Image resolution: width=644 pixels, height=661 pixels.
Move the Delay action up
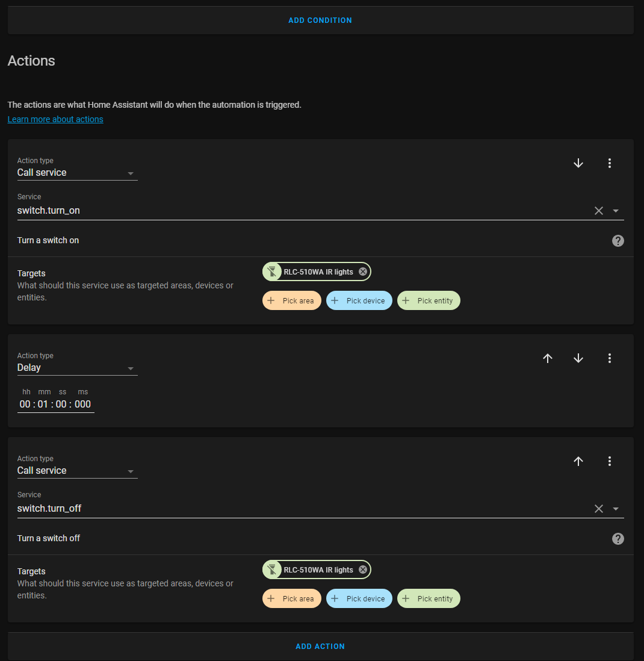point(548,358)
